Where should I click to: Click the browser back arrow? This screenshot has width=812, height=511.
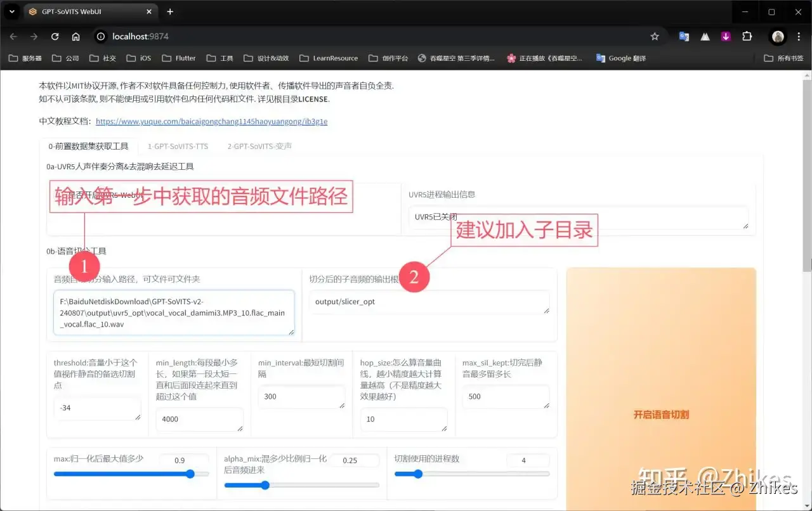coord(13,37)
